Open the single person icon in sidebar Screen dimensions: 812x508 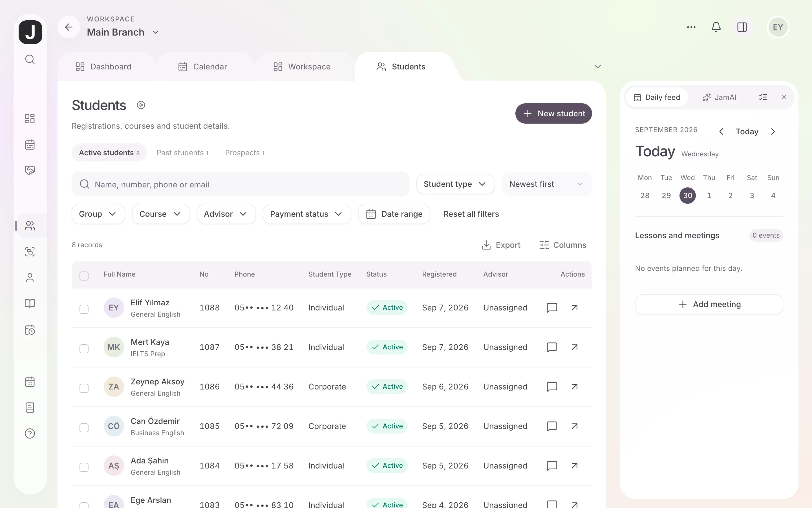[30, 277]
